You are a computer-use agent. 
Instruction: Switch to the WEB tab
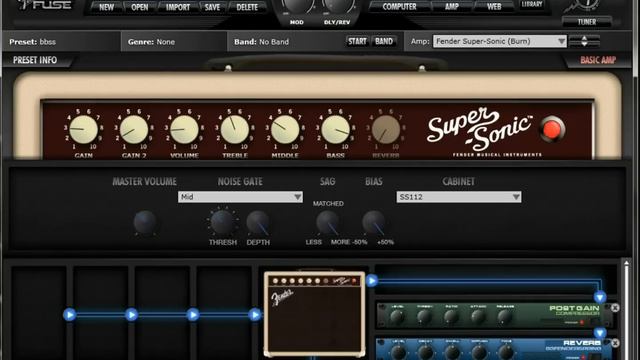click(x=494, y=7)
